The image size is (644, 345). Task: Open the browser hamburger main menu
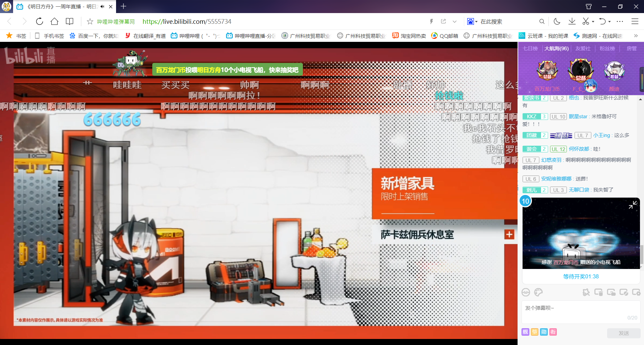tap(635, 21)
